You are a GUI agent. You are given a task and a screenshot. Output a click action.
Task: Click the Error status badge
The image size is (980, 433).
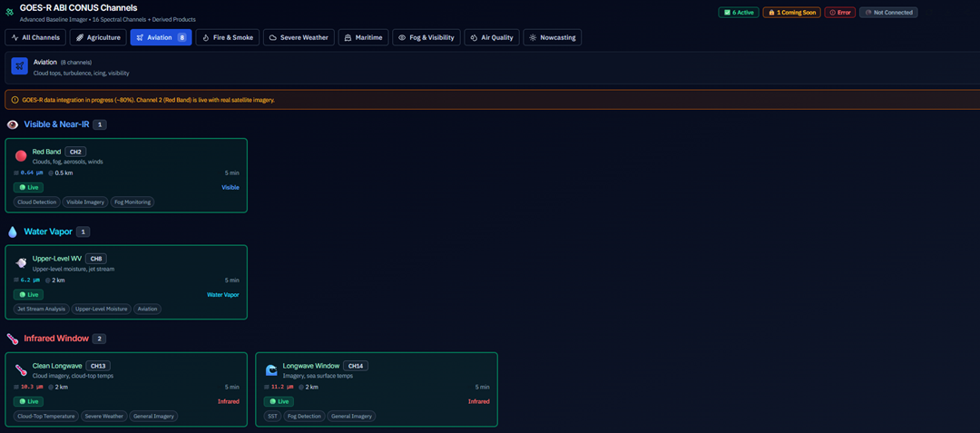(x=839, y=13)
